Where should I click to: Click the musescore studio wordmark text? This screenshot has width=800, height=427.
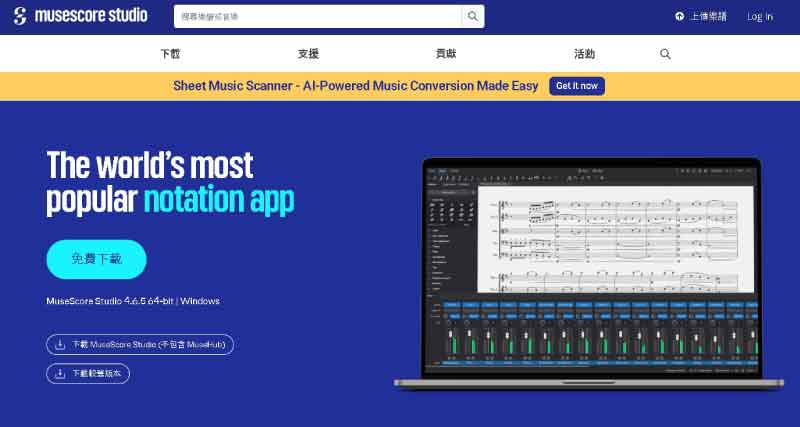pos(91,17)
